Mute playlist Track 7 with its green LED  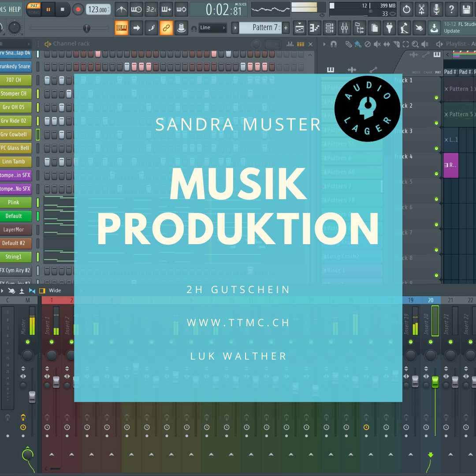tap(436, 250)
